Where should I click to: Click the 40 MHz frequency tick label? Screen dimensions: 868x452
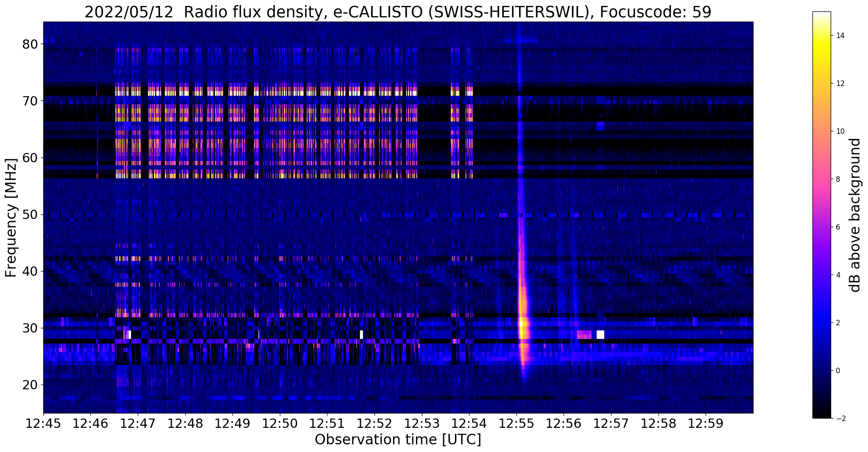[x=30, y=272]
